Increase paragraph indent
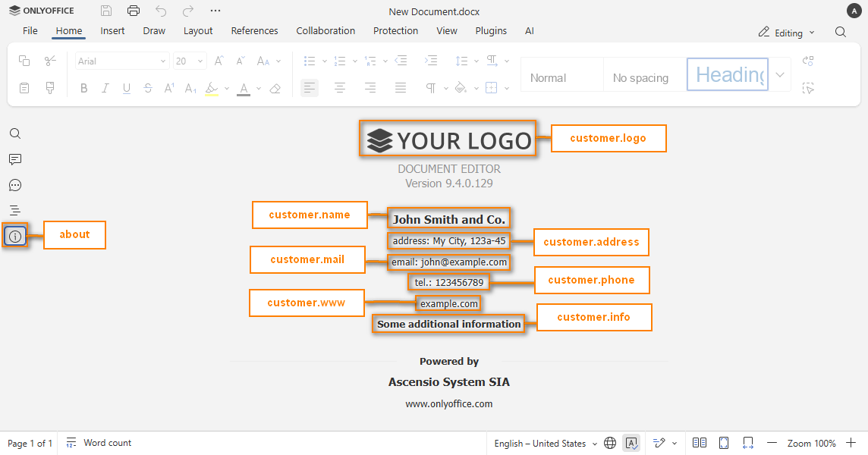Image resolution: width=868 pixels, height=455 pixels. 431,61
